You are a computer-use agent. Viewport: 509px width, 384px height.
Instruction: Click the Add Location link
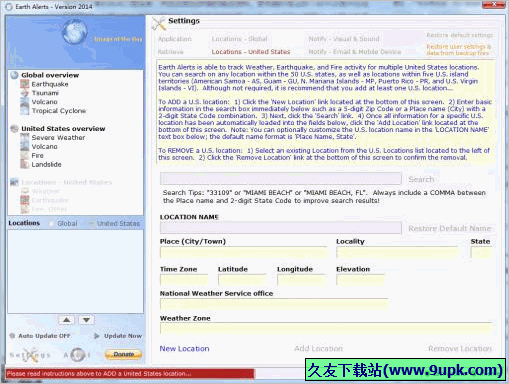tap(318, 349)
